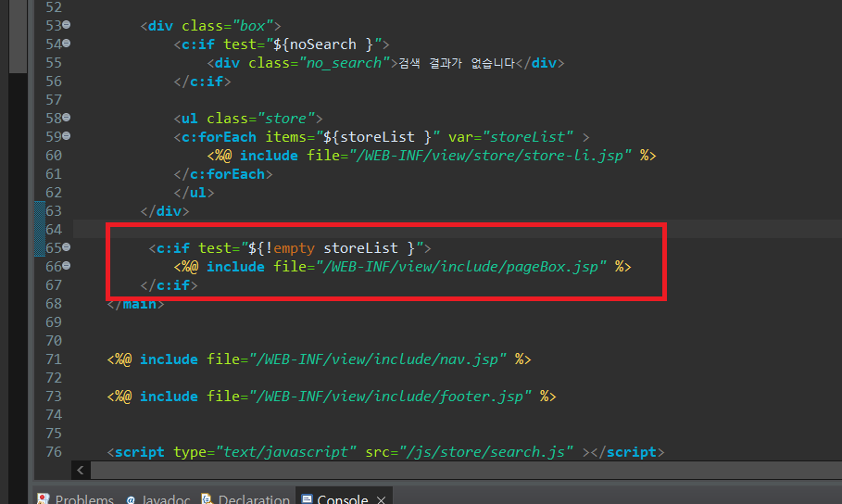Collapse the ul fold at line 58

tap(67, 117)
